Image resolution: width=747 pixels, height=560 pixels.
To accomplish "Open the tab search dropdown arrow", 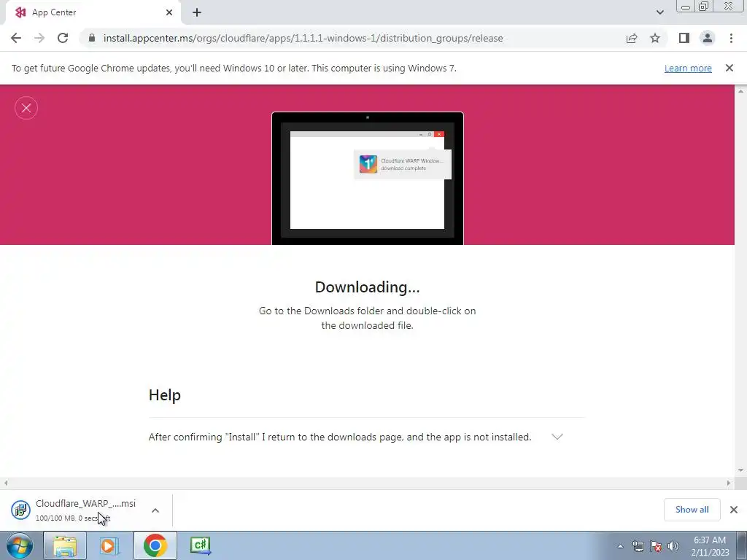I will point(659,12).
